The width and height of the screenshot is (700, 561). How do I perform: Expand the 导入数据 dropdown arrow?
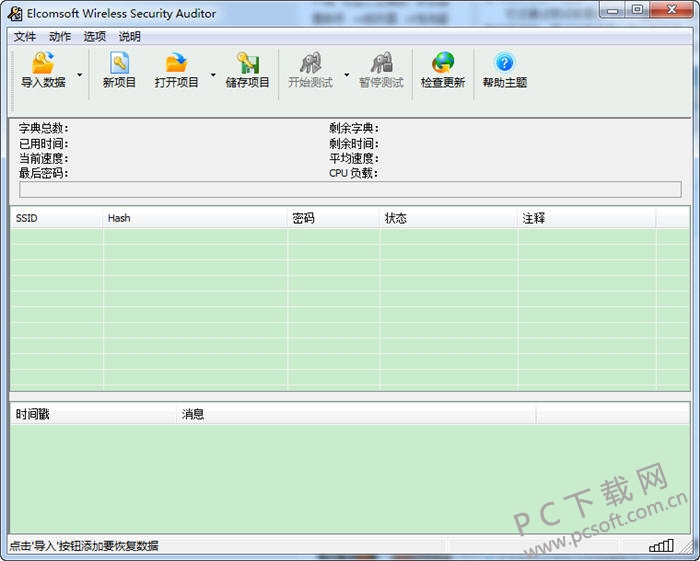click(80, 75)
